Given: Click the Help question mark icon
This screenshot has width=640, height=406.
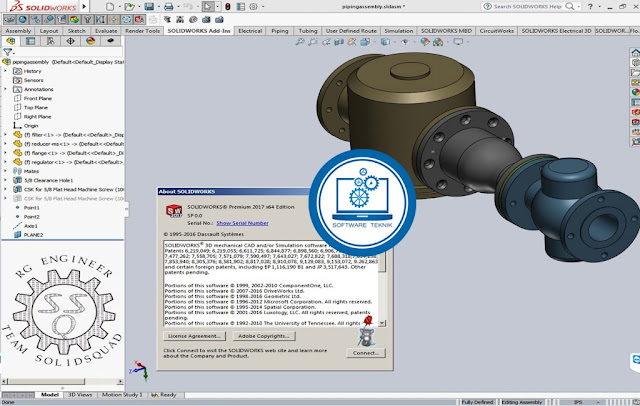Looking at the screenshot, I should coord(590,6).
